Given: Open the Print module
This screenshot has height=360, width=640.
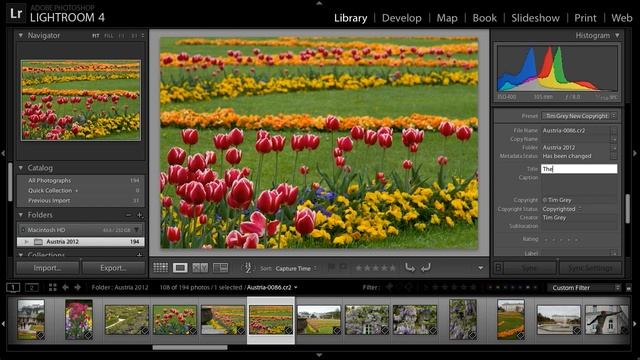Looking at the screenshot, I should (x=585, y=18).
